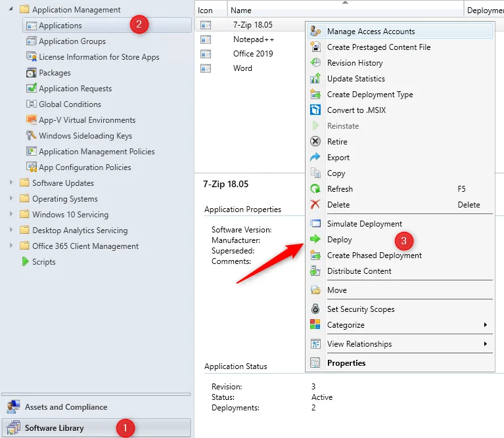Select Set Security Scopes menu entry
Image resolution: width=504 pixels, height=438 pixels.
[400, 309]
